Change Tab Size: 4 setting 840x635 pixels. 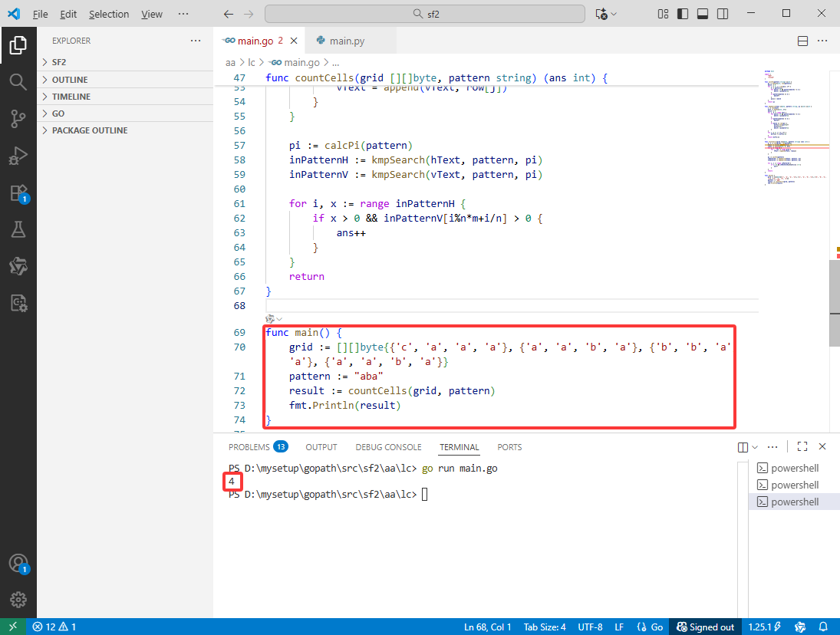[x=545, y=627]
